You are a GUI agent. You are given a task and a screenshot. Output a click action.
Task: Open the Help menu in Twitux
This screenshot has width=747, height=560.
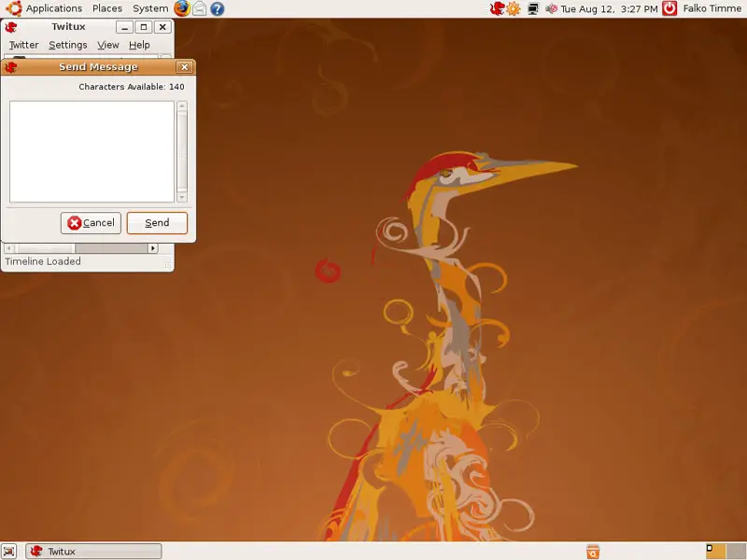[x=139, y=45]
